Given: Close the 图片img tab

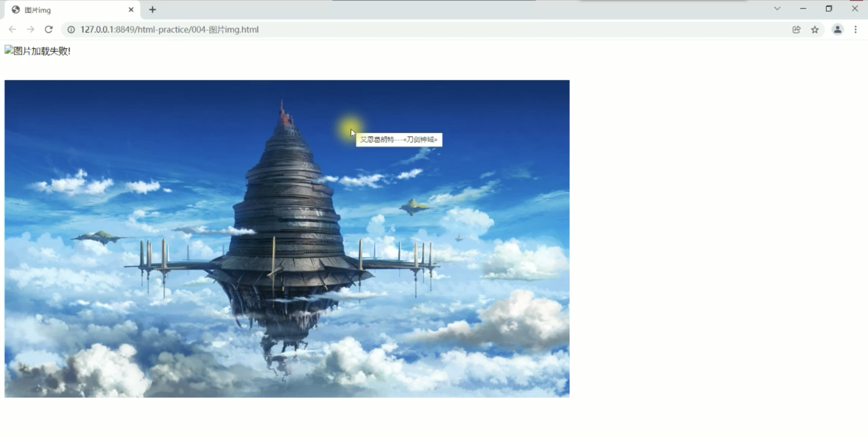Looking at the screenshot, I should pos(131,9).
